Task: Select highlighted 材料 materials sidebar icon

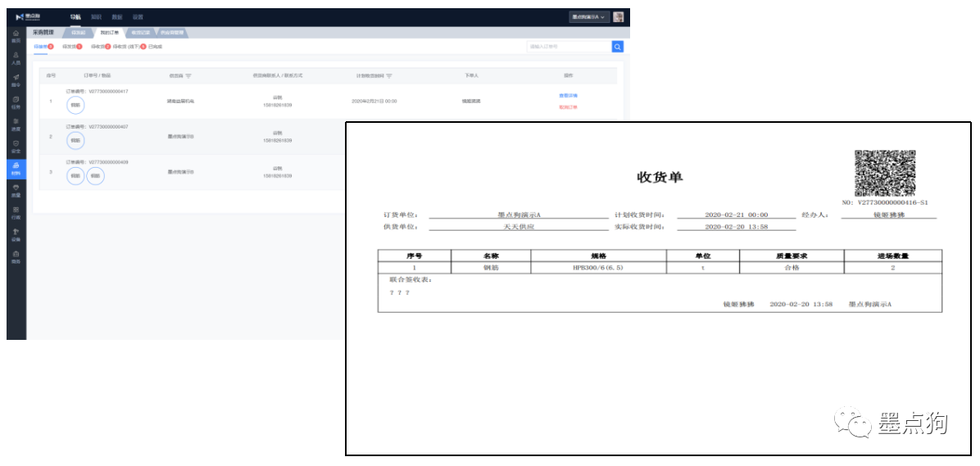Action: [x=16, y=169]
